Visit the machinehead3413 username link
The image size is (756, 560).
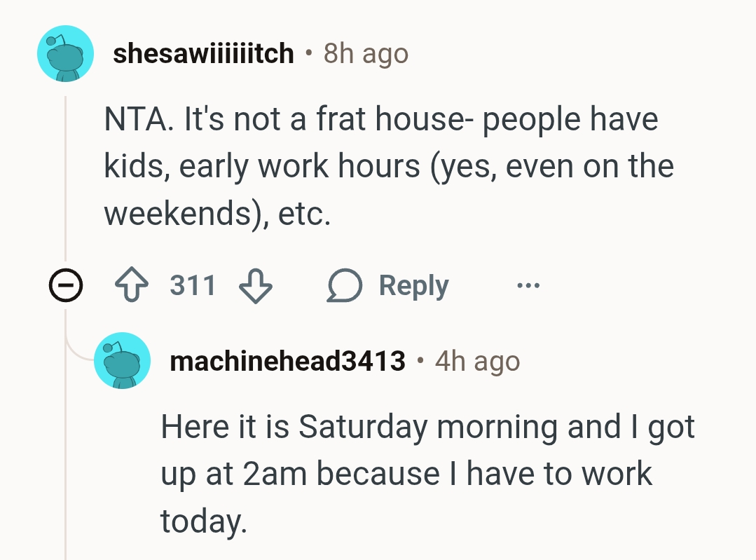point(287,362)
